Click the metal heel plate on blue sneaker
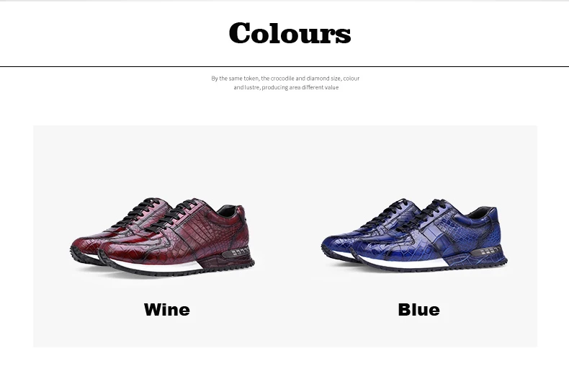The height and width of the screenshot is (392, 569). pos(486,251)
